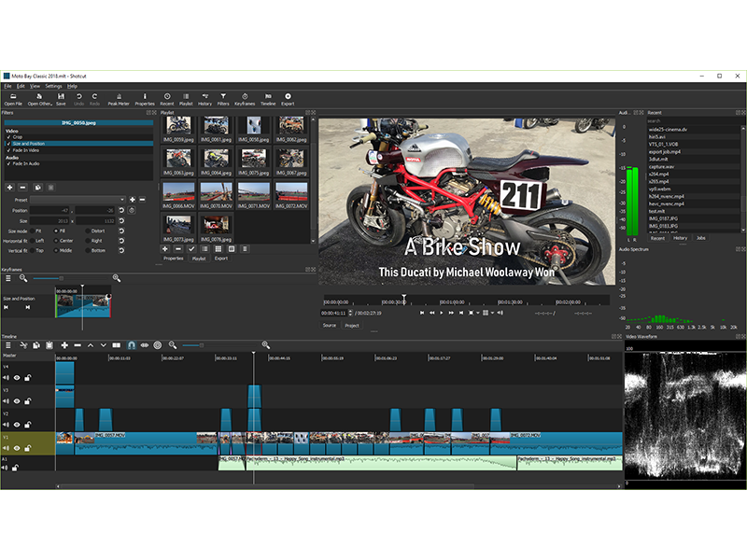Switch to the Jobs tab
The height and width of the screenshot is (560, 747).
click(701, 238)
